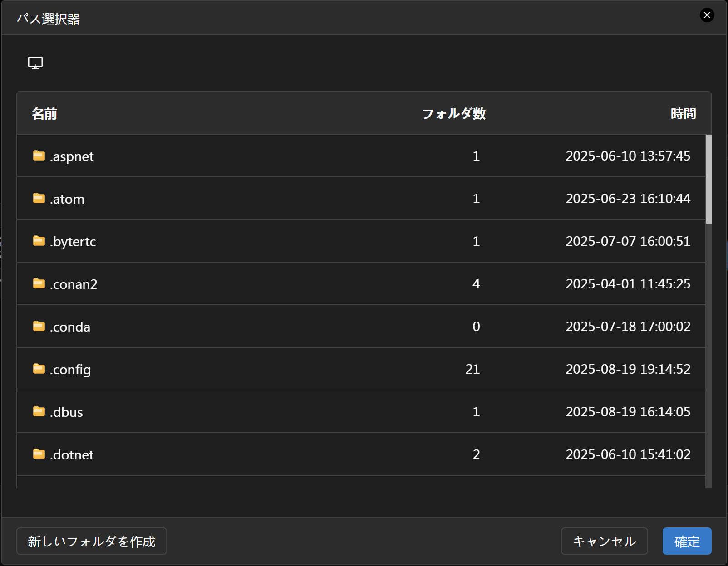Image resolution: width=728 pixels, height=566 pixels.
Task: Click the vertical scrollbar thumb in folder list
Action: [x=708, y=179]
